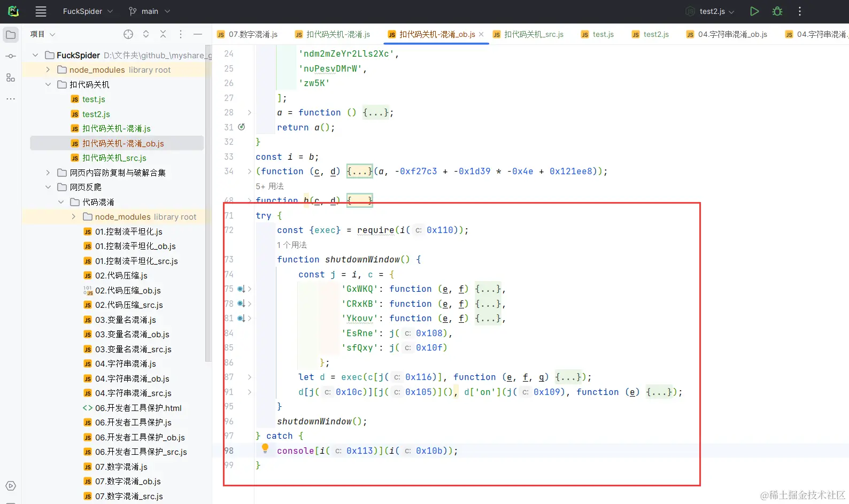849x504 pixels.
Task: Hide the Project panel with minimize dash
Action: click(x=198, y=34)
